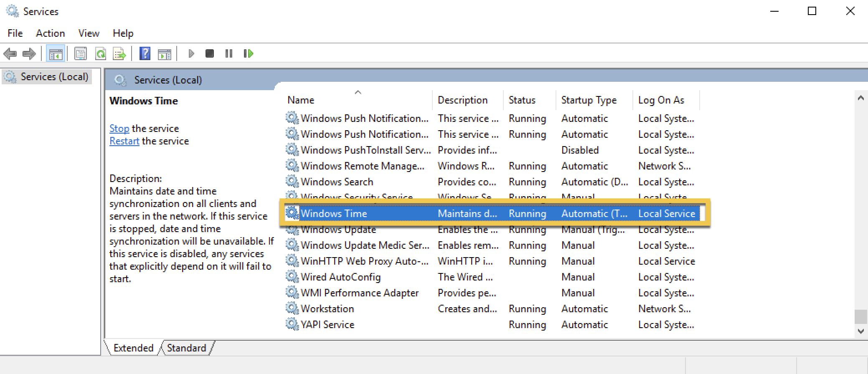Select the YAPI Service row
Screen dimensions: 868x374
[x=492, y=324]
